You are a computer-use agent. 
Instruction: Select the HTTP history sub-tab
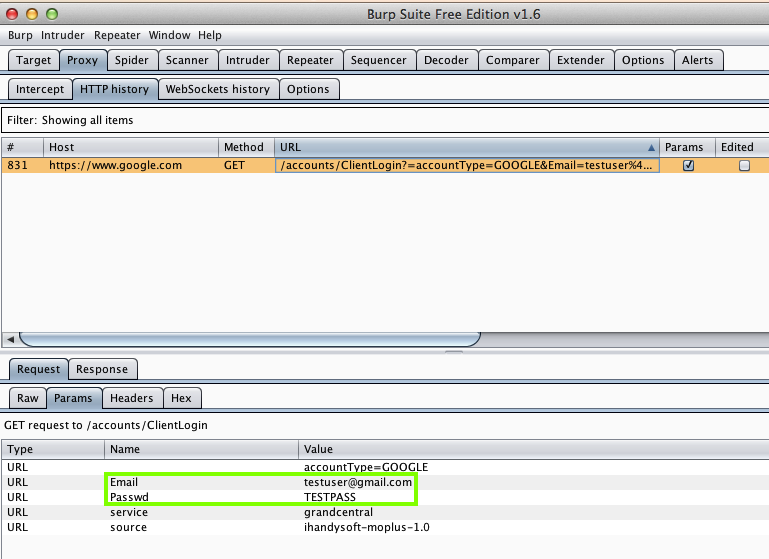pos(115,89)
